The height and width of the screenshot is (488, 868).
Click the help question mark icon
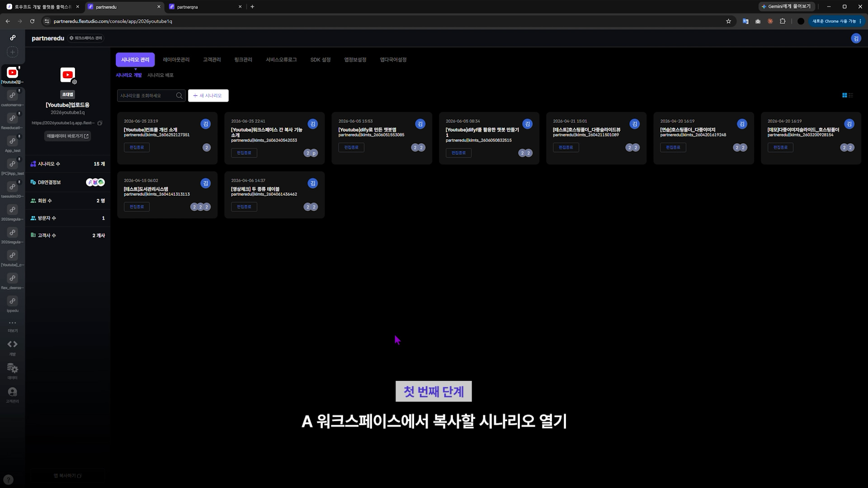tap(8, 480)
